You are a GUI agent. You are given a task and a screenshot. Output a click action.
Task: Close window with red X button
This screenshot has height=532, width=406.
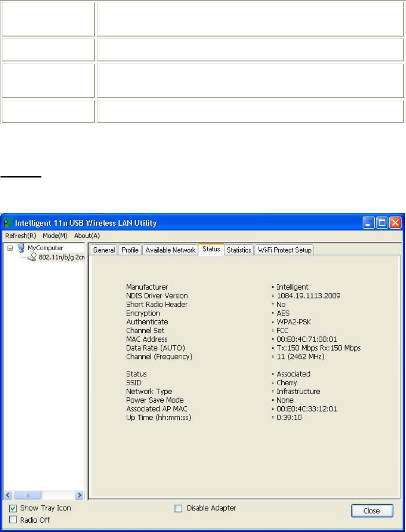395,223
